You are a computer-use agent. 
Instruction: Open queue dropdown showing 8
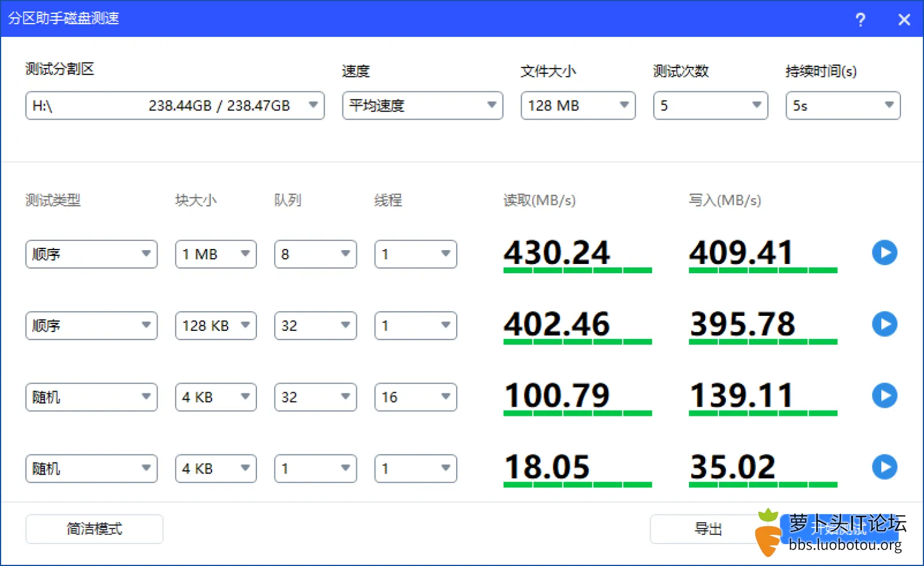[315, 254]
